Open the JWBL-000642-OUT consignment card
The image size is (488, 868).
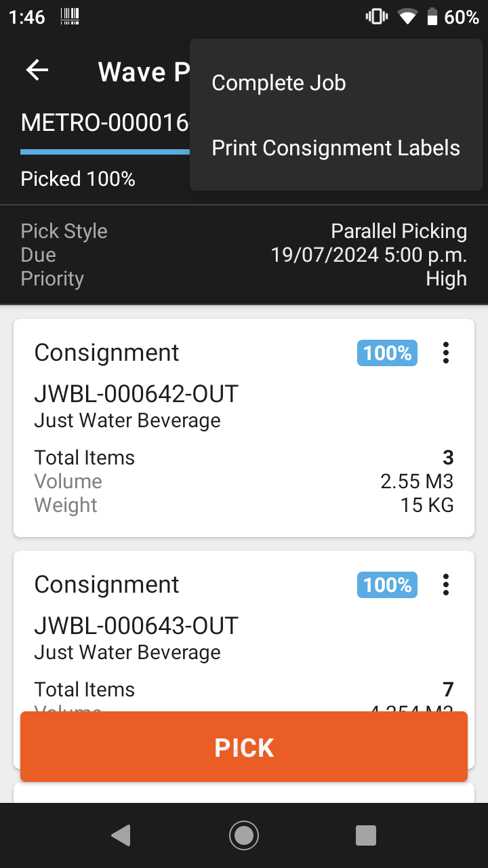point(244,428)
